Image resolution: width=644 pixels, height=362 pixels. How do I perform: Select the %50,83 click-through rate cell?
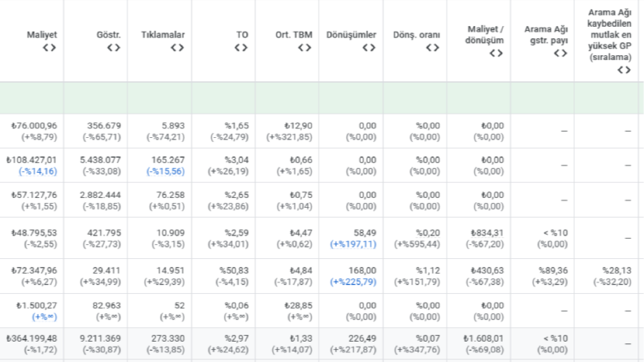234,270
